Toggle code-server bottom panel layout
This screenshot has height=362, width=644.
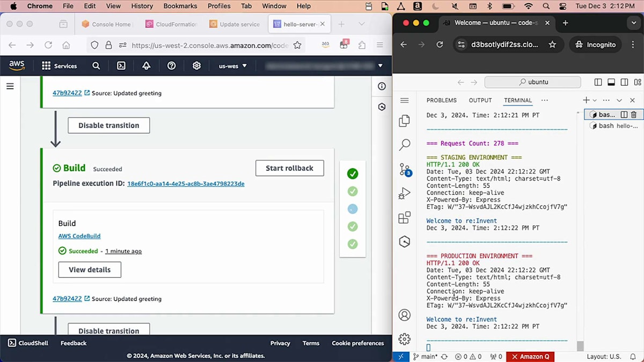(611, 82)
